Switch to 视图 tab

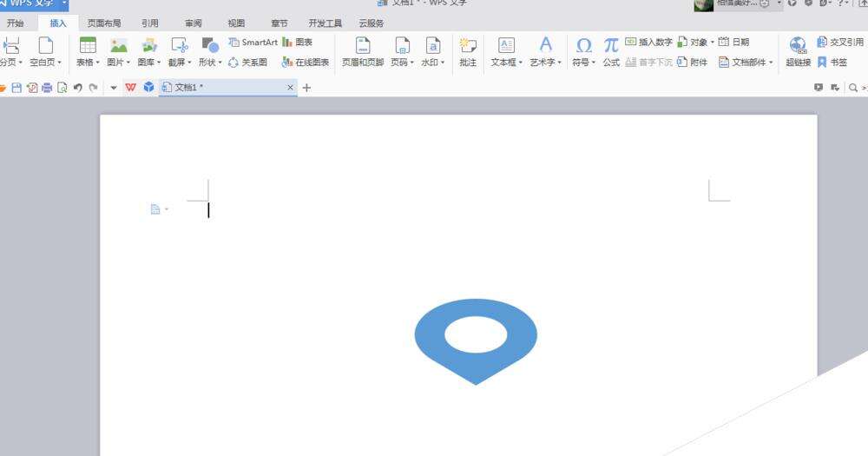click(x=236, y=23)
